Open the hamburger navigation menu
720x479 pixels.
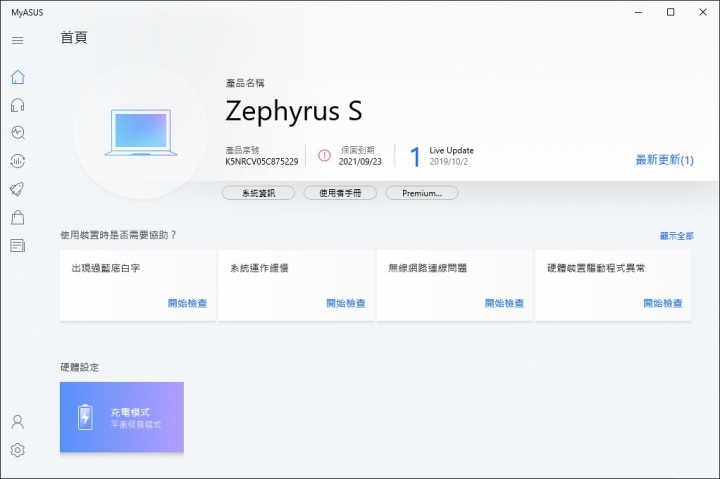[x=17, y=40]
